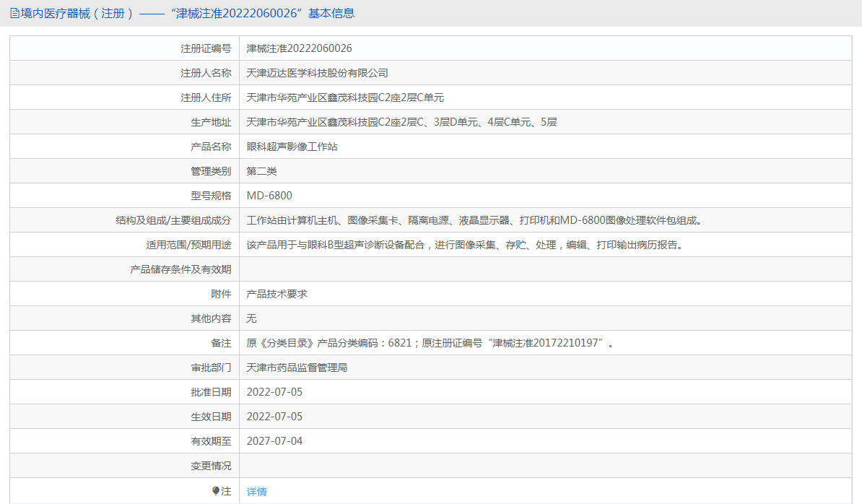
Task: Select the 生产地址 address value ending in 5层
Action: tap(402, 122)
